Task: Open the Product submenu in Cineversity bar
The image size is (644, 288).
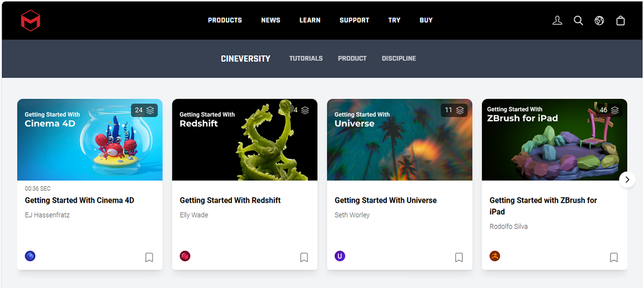Action: (352, 58)
